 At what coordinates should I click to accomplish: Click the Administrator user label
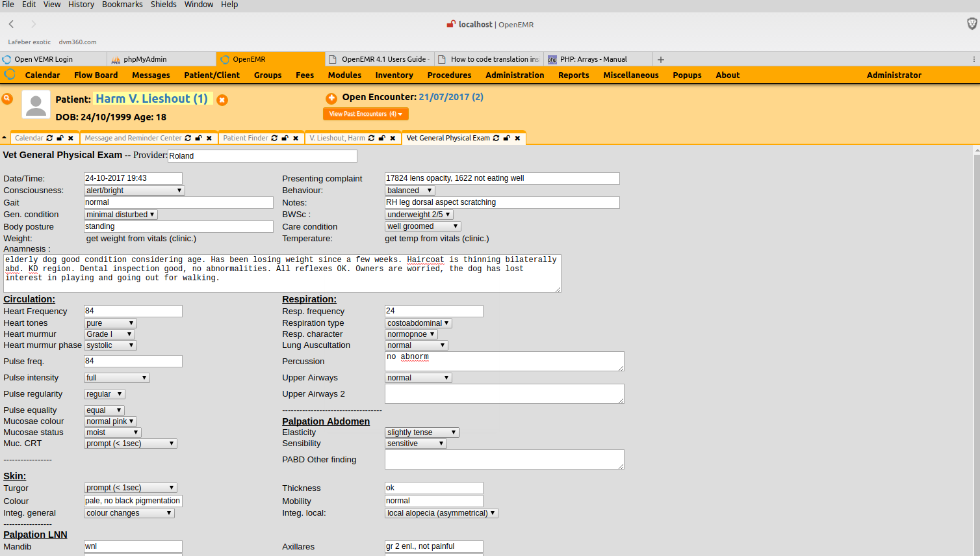pyautogui.click(x=894, y=75)
